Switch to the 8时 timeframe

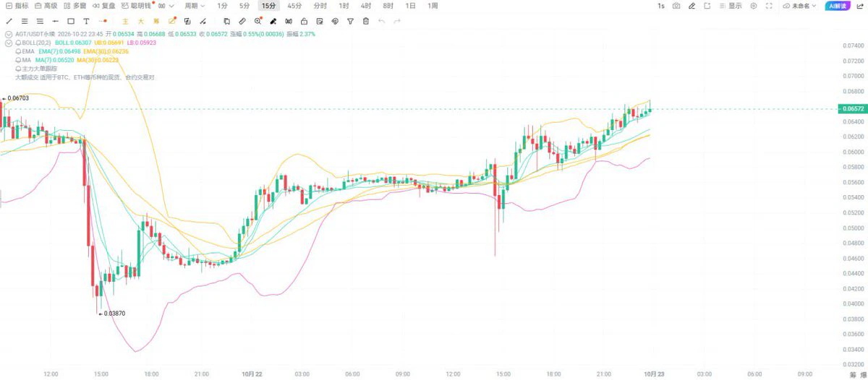[x=388, y=6]
